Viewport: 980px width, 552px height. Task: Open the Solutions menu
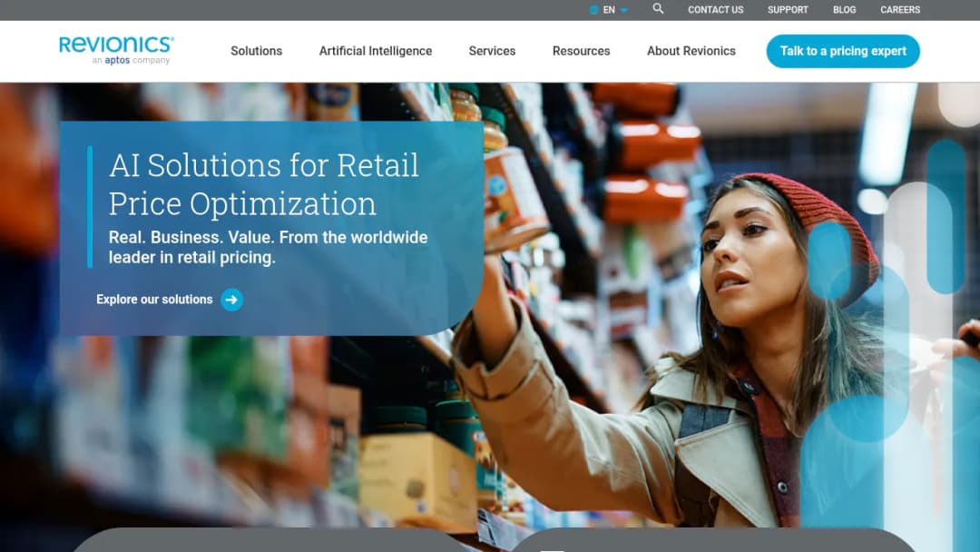click(x=256, y=51)
